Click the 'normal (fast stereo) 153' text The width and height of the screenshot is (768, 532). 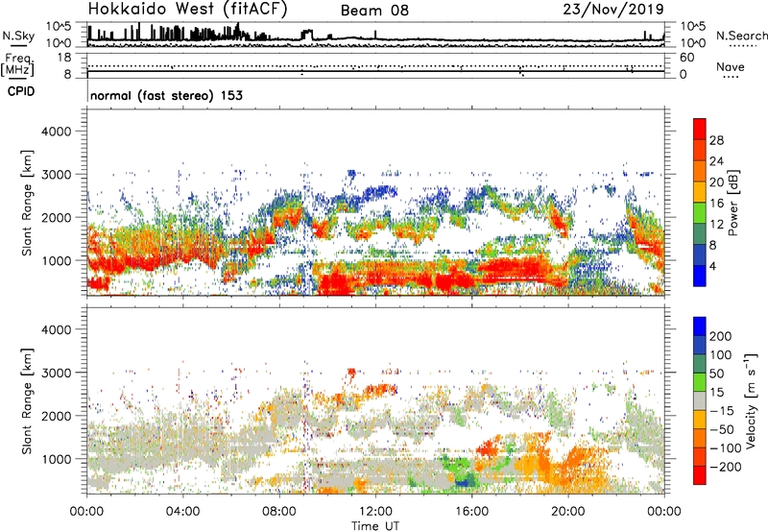pos(166,95)
